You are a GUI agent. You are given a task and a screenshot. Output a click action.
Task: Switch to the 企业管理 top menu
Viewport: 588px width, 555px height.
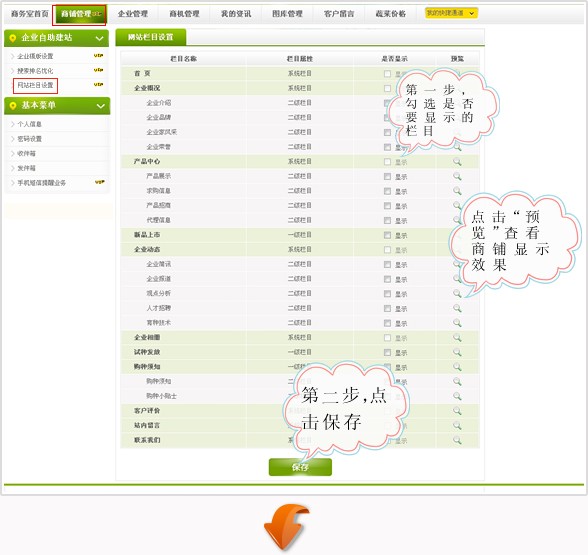pyautogui.click(x=133, y=14)
